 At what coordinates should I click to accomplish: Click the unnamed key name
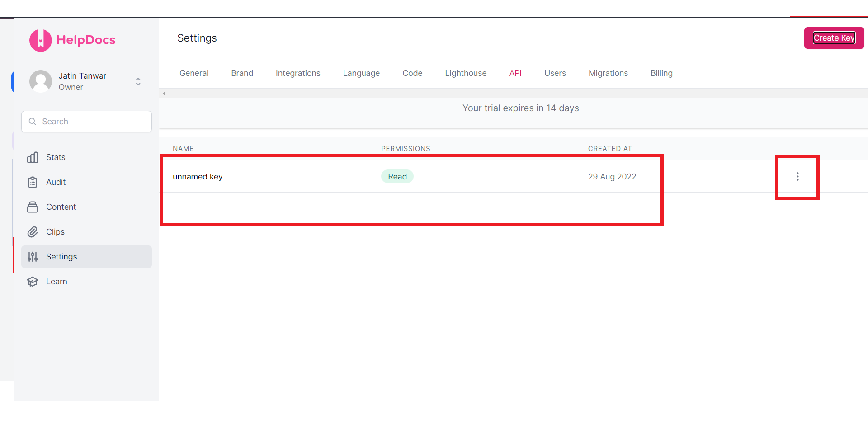198,177
